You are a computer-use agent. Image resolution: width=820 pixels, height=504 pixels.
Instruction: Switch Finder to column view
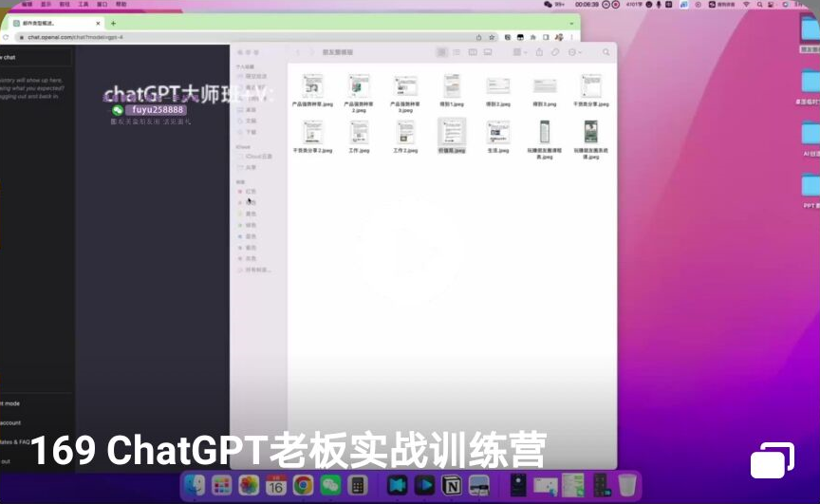point(471,52)
